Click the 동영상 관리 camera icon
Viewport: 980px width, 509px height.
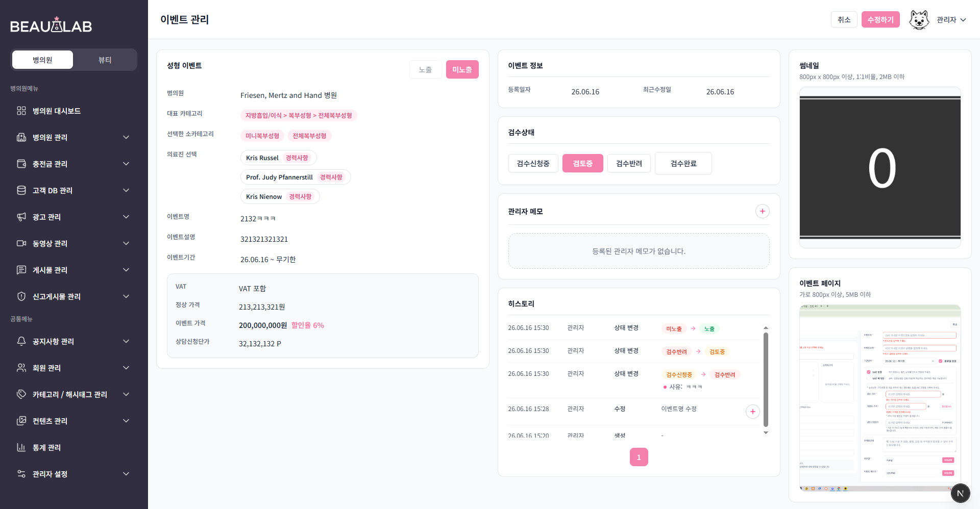pos(21,243)
